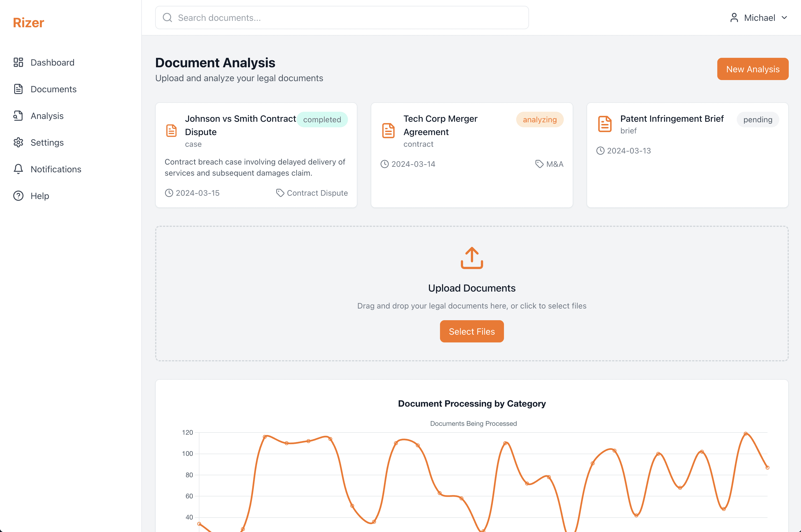Click the user profile icon beside Michael

(x=734, y=18)
